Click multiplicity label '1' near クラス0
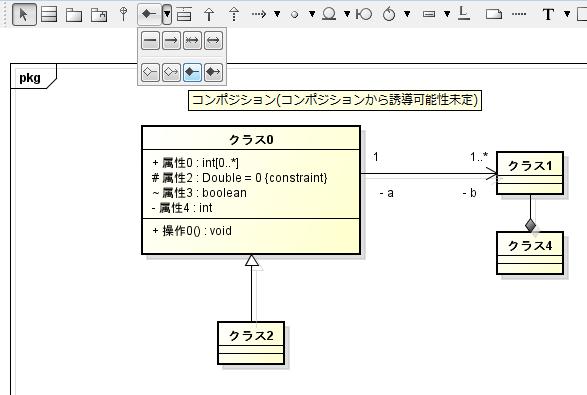This screenshot has width=587, height=395. click(x=376, y=157)
